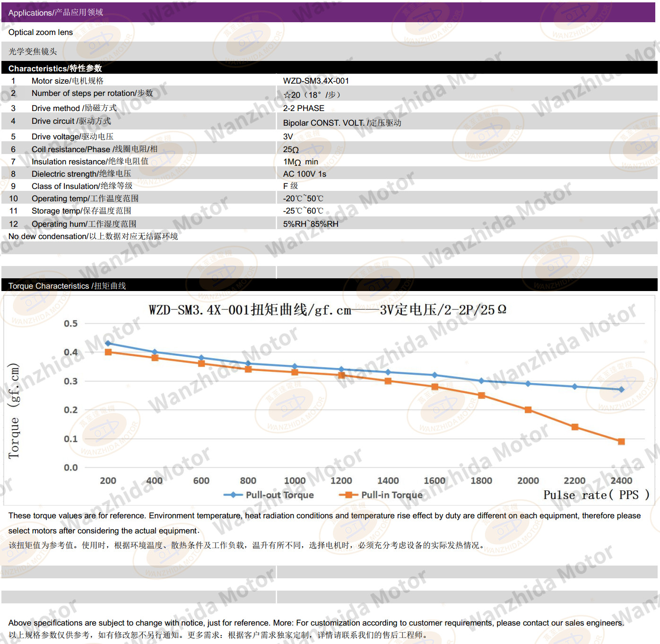Select the '-25℃~60℃' value

[303, 210]
